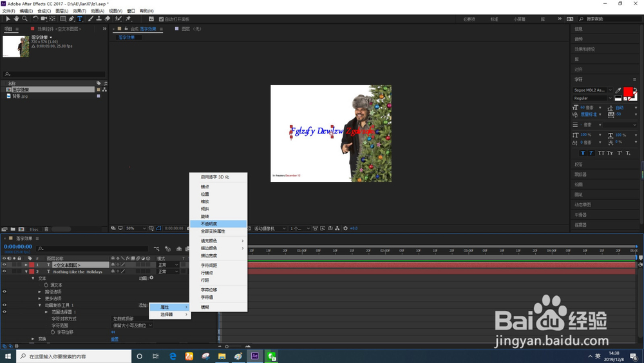Image resolution: width=644 pixels, height=363 pixels.
Task: Open the 字符范围 dropdown 保留大小写及数位
Action: click(x=132, y=325)
